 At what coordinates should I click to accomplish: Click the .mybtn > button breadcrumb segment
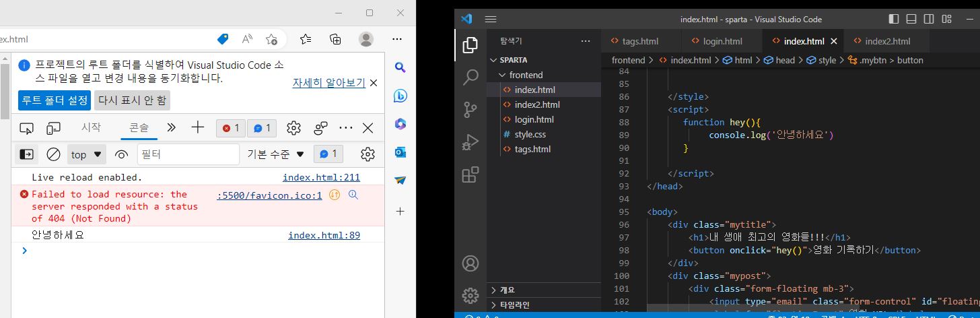[x=886, y=60]
